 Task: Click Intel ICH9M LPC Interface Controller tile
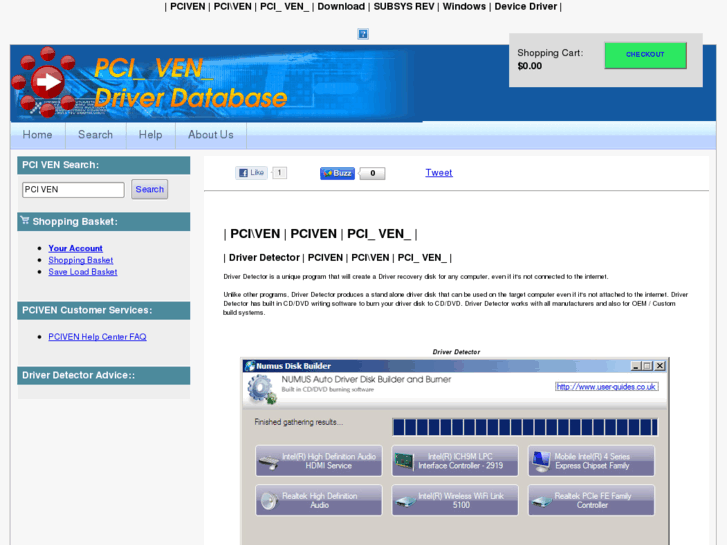pyautogui.click(x=455, y=461)
